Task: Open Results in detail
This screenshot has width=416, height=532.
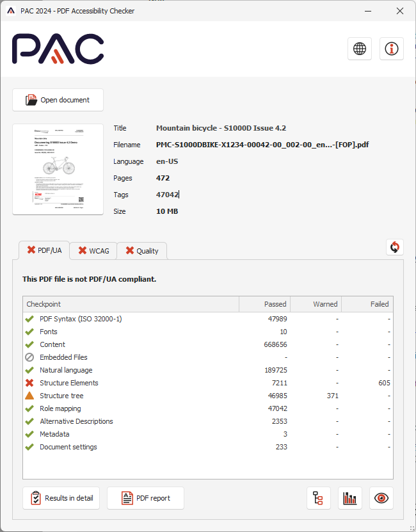Action: click(61, 498)
